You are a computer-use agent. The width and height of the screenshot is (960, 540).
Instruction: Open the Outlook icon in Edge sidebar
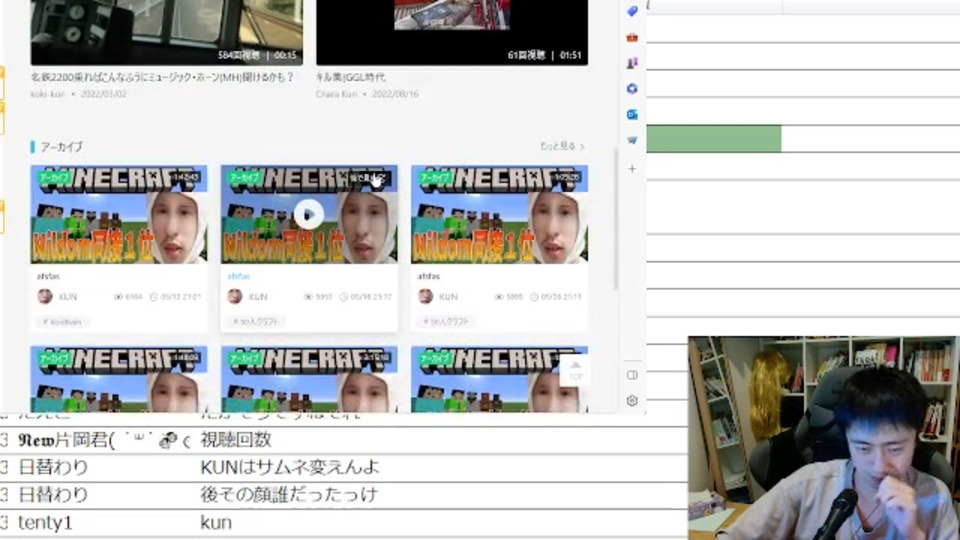point(632,114)
